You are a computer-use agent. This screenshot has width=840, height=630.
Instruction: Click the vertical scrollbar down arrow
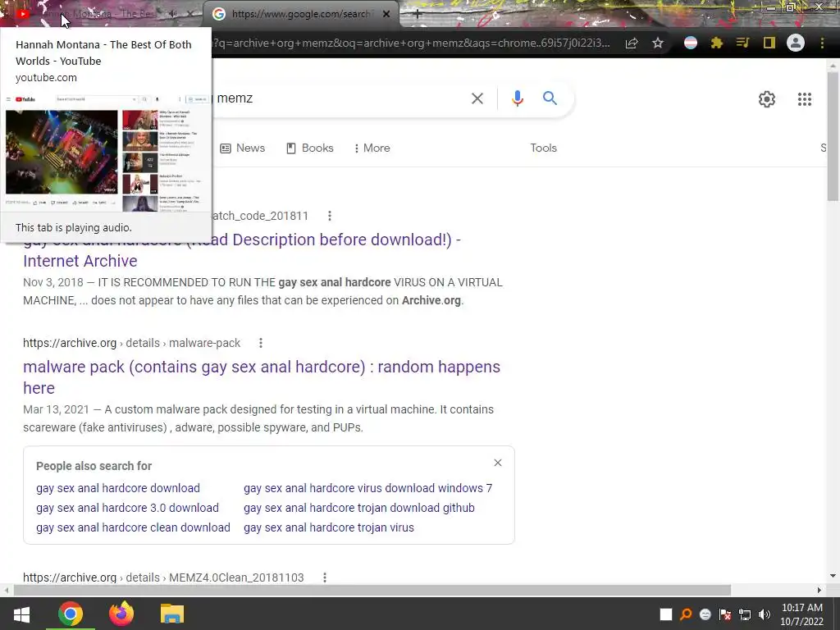(833, 576)
